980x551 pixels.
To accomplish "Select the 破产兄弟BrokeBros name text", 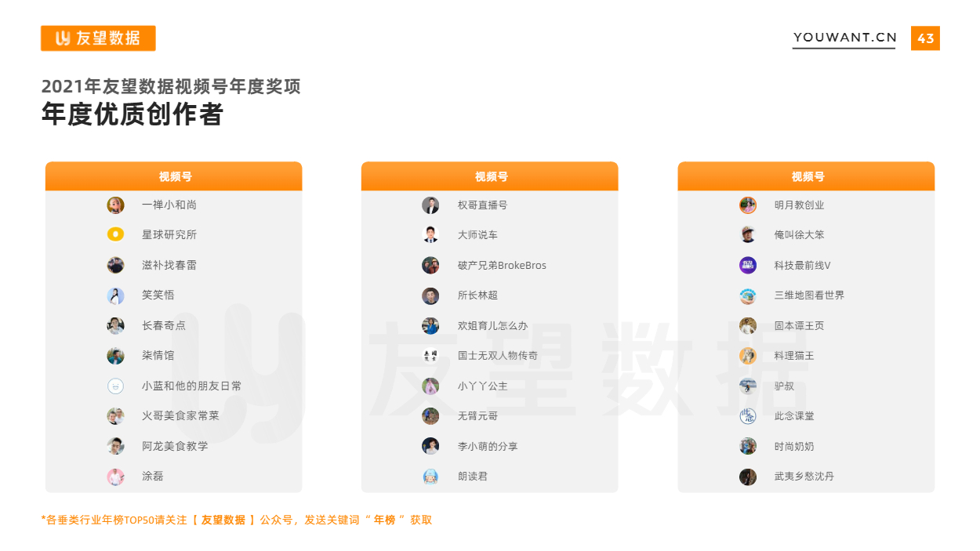I will (503, 266).
